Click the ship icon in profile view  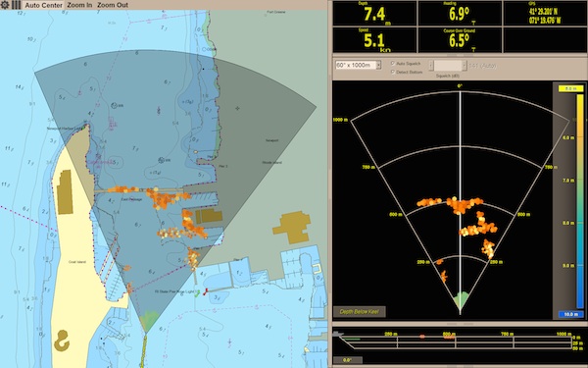coord(338,334)
